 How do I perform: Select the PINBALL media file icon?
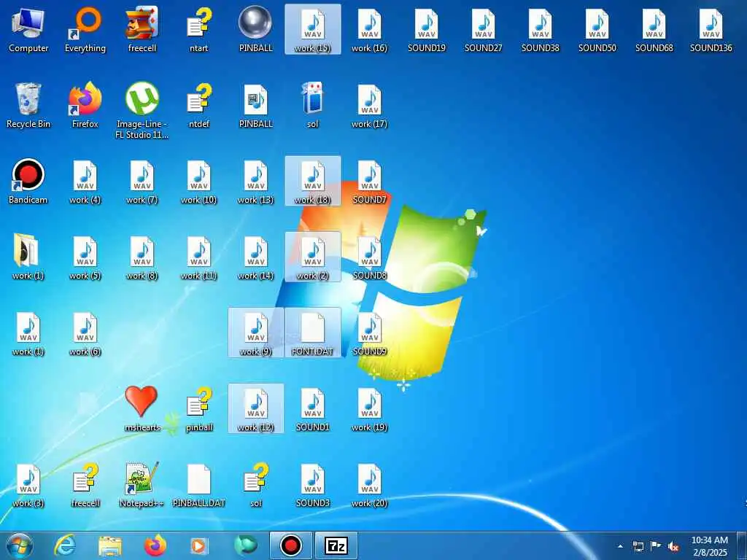[256, 105]
